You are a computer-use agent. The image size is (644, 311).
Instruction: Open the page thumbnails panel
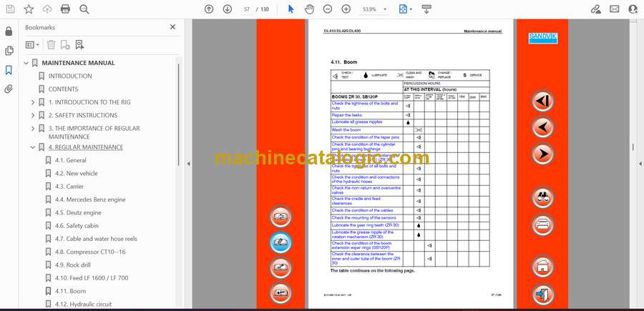[9, 51]
